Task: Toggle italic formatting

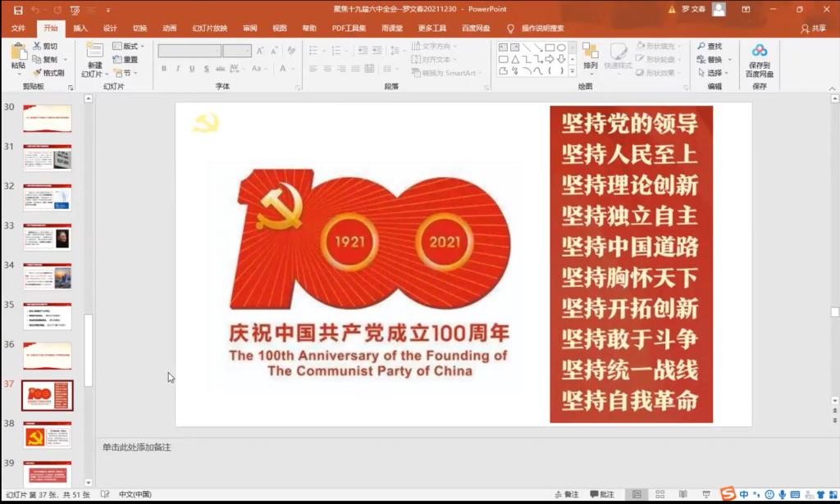Action: coord(178,69)
